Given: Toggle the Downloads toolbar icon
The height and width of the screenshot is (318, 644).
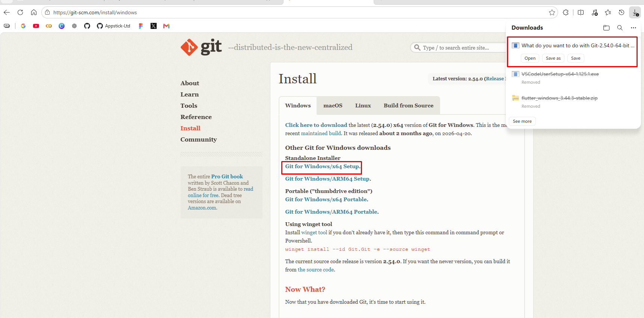Looking at the screenshot, I should (x=635, y=12).
